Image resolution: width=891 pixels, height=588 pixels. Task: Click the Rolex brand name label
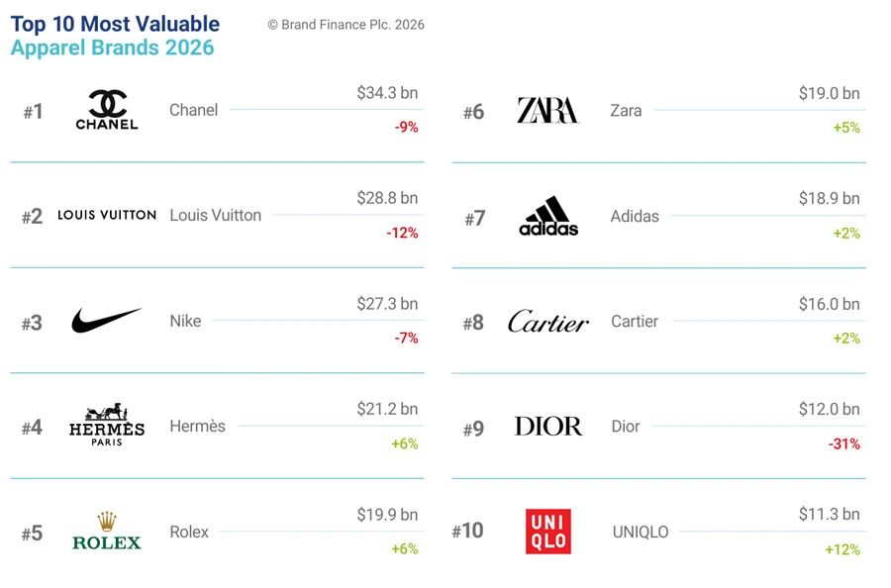click(x=189, y=532)
